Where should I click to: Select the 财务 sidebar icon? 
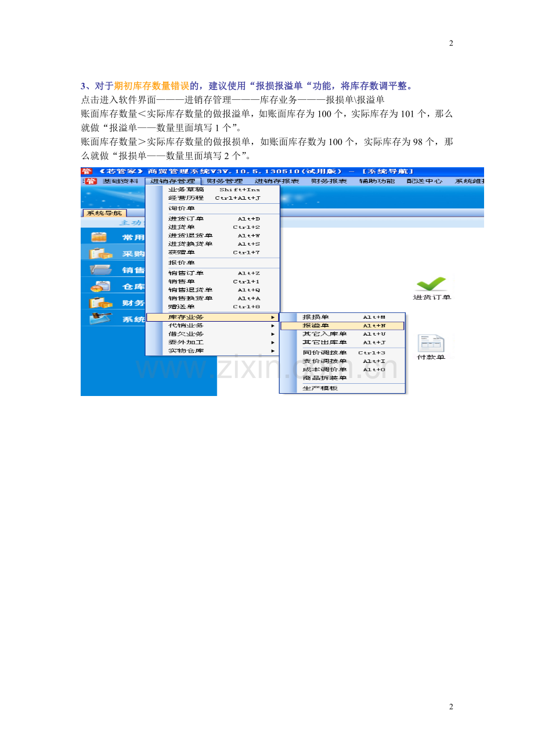[100, 303]
